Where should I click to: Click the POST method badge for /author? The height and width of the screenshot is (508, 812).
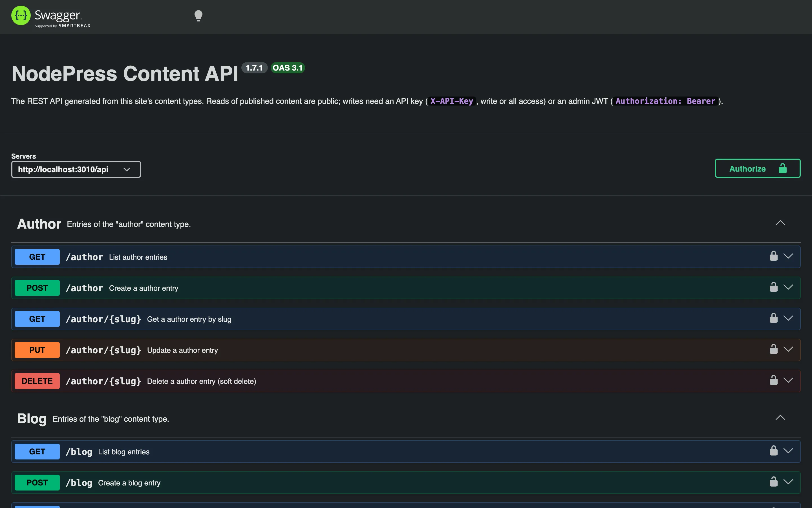click(x=37, y=288)
